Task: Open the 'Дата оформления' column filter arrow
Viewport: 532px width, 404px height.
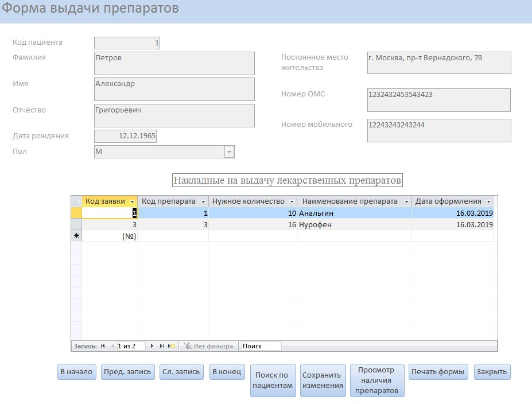Action: click(x=488, y=201)
